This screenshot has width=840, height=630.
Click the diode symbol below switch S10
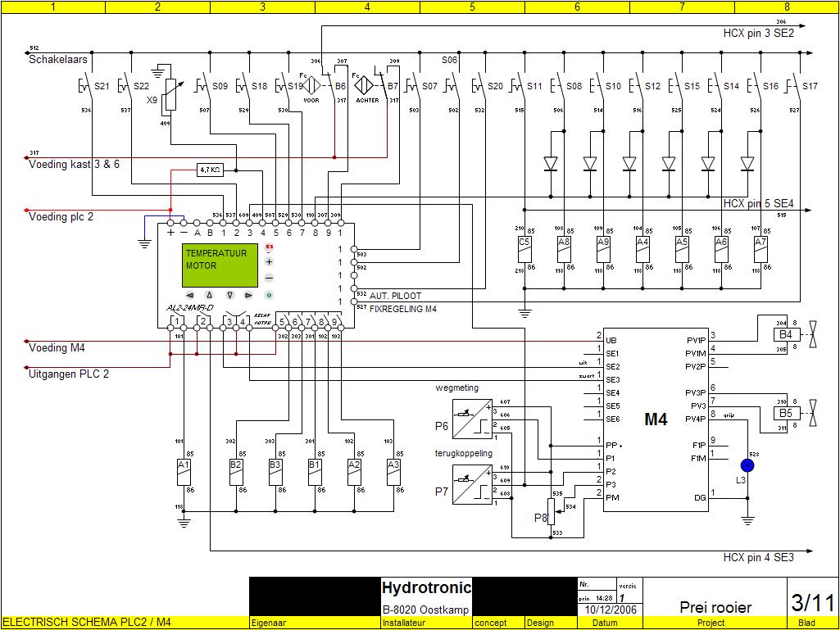589,163
